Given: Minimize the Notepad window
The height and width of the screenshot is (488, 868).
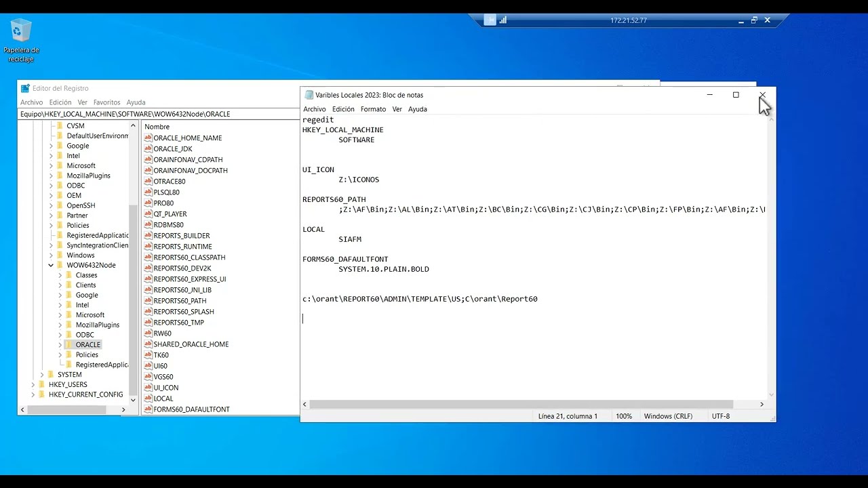Looking at the screenshot, I should [x=709, y=95].
